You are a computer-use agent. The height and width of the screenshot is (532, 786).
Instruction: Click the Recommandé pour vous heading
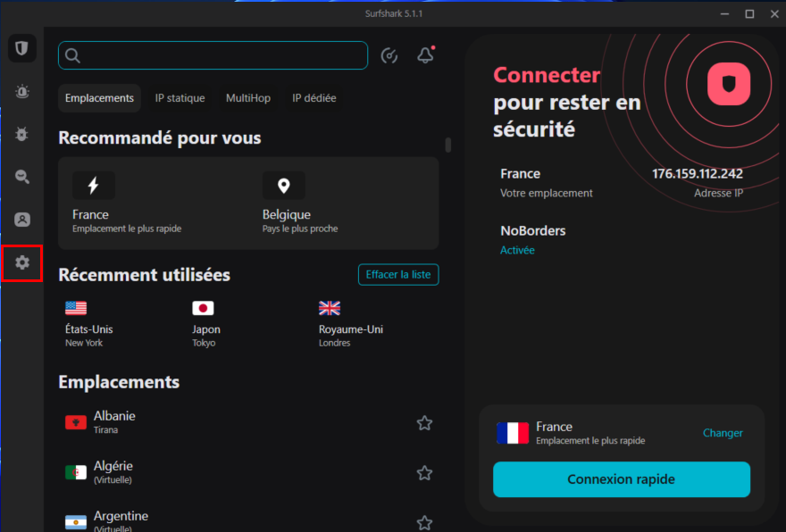(x=160, y=137)
